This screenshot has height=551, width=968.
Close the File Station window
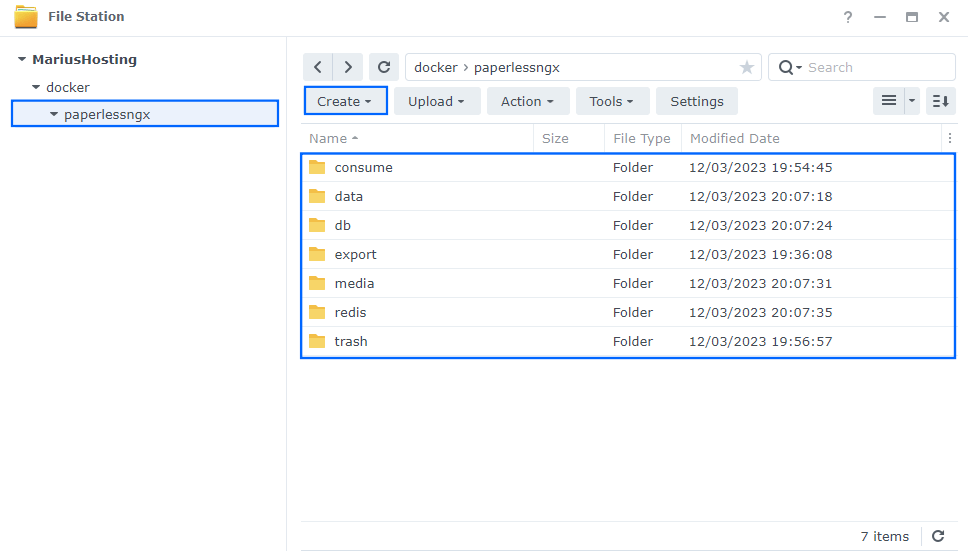(944, 17)
